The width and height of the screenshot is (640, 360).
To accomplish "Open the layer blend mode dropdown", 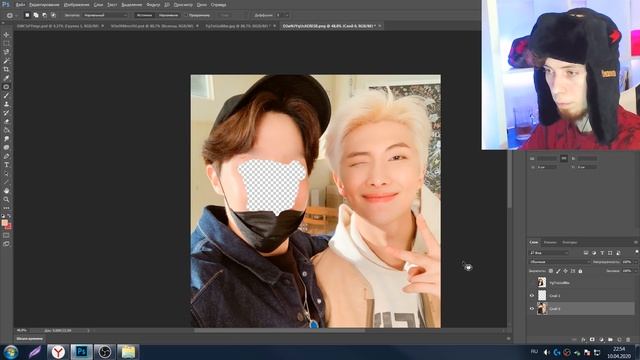I will coord(559,262).
